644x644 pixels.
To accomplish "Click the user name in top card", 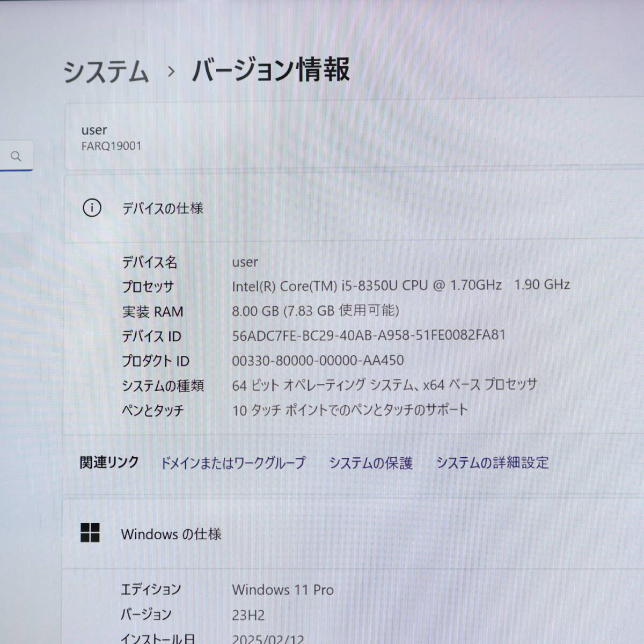I will point(94,130).
